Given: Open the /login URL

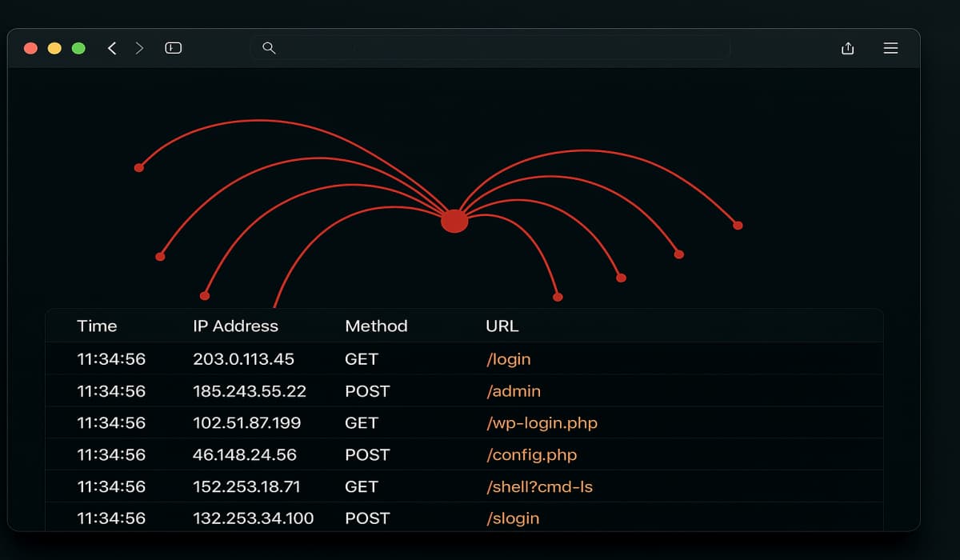Looking at the screenshot, I should point(508,359).
